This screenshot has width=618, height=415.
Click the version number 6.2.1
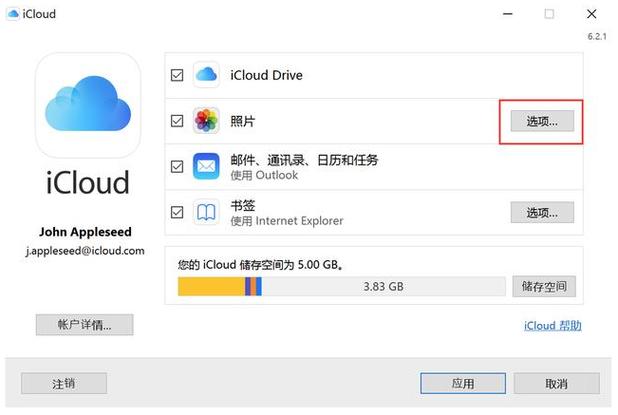point(597,37)
